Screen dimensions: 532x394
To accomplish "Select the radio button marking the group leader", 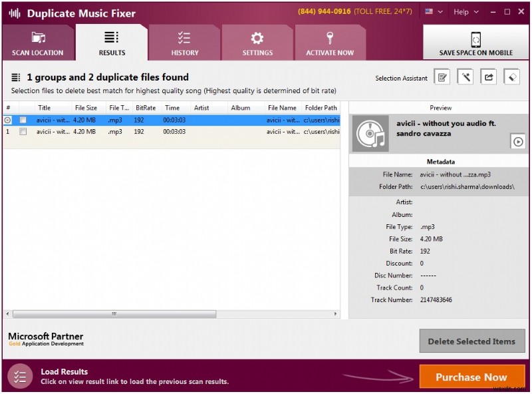I will (x=7, y=120).
